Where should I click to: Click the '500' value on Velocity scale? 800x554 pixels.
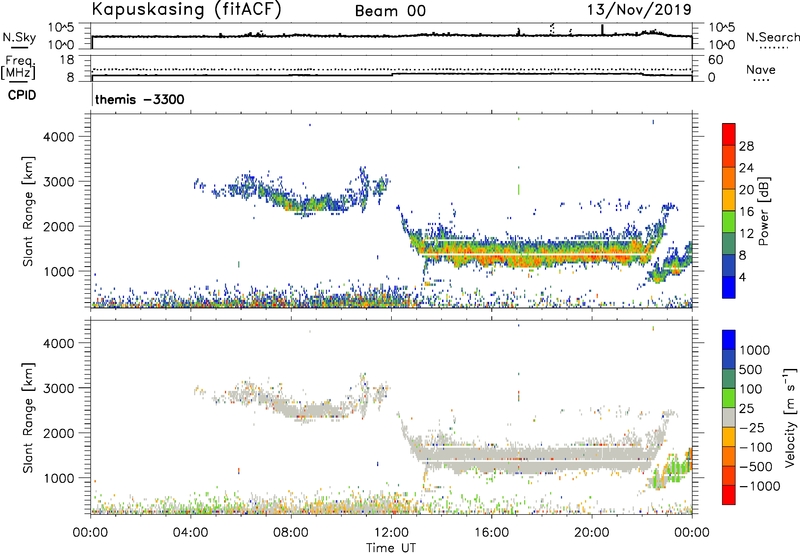[751, 369]
